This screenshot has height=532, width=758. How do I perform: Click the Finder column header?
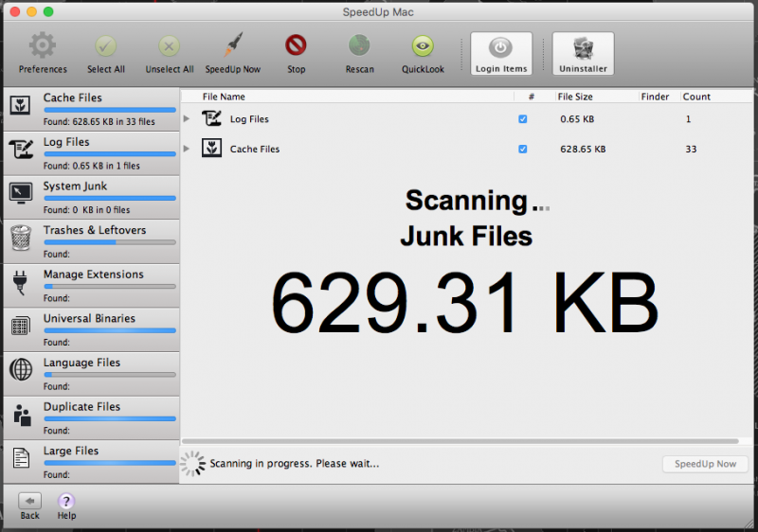[655, 97]
